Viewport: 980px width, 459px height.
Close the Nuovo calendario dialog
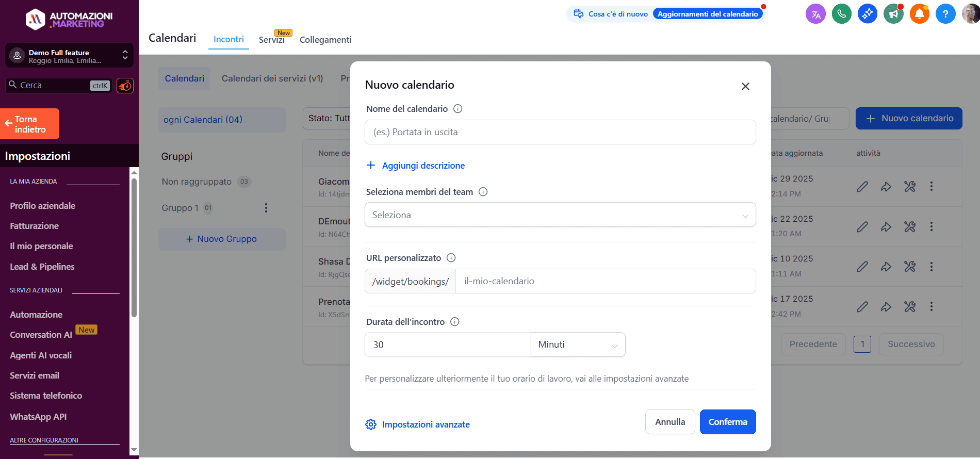tap(745, 87)
